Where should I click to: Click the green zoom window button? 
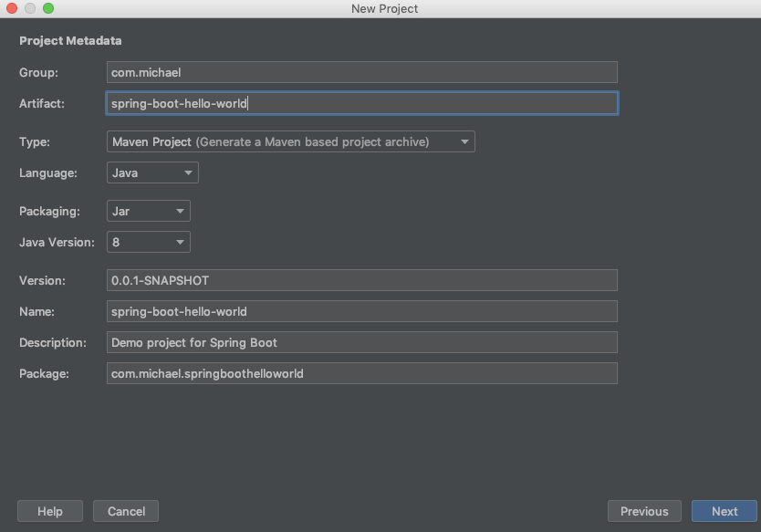point(48,8)
